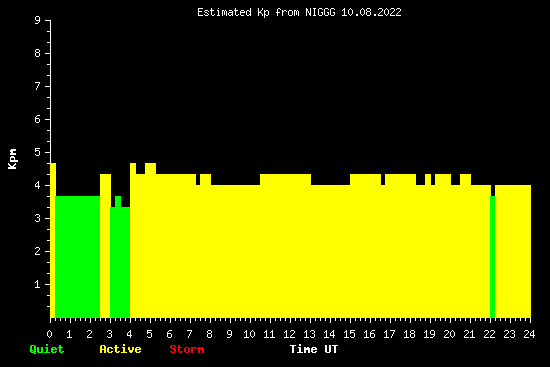Screen dimensions: 550x367
Task: Click the date 10.08.2022 in the title
Action: pos(371,13)
